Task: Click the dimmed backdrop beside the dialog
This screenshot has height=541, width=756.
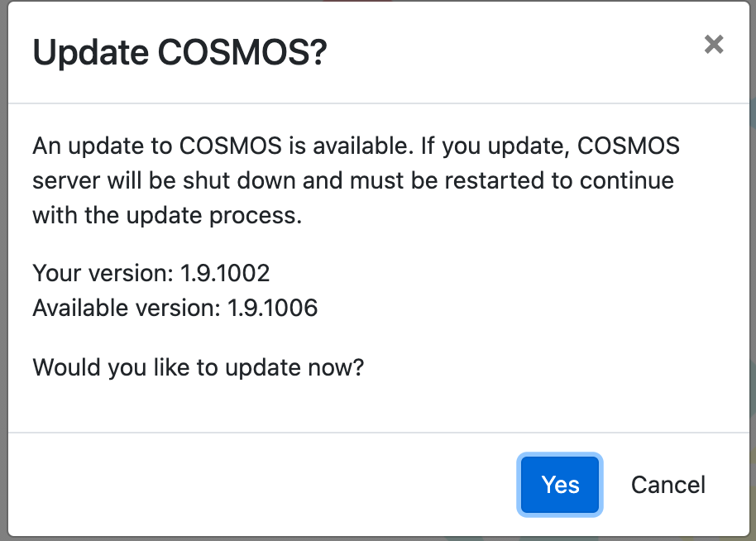Action: 3,270
